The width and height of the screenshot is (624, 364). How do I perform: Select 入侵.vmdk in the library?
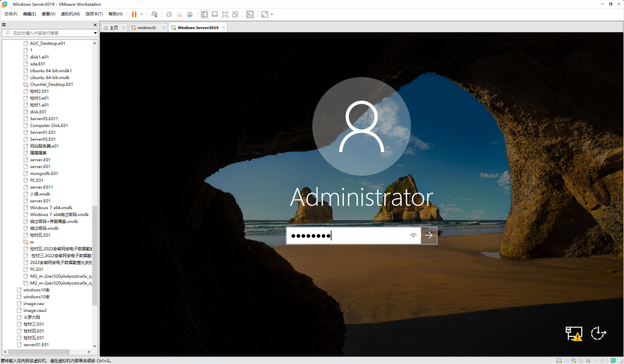(x=40, y=194)
